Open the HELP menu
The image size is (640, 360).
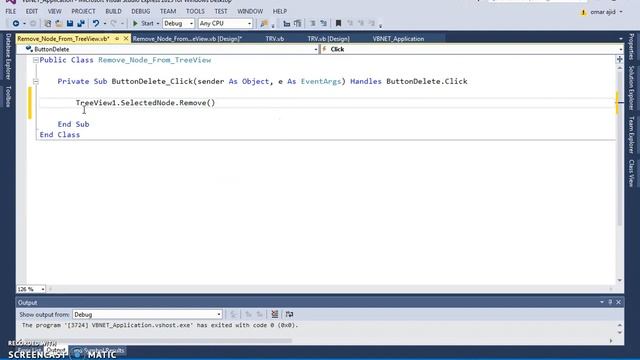pyautogui.click(x=280, y=11)
